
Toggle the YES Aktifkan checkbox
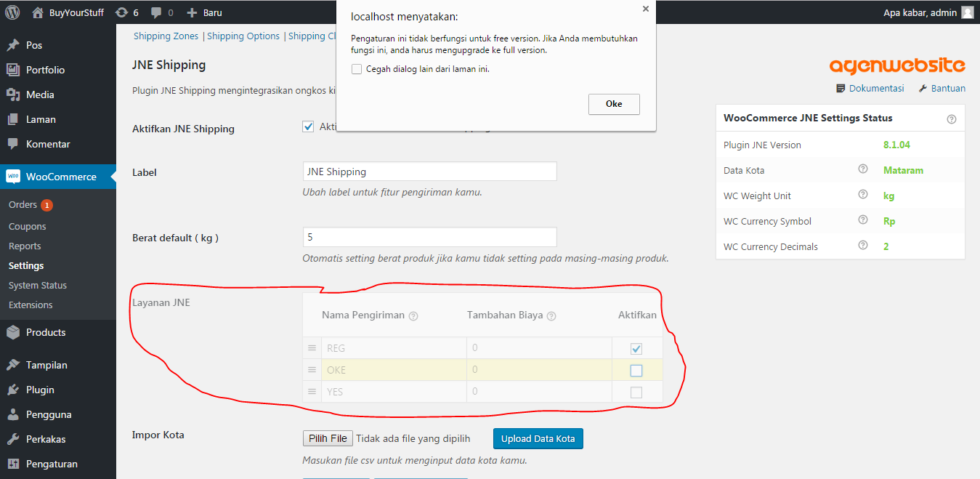[x=636, y=393]
